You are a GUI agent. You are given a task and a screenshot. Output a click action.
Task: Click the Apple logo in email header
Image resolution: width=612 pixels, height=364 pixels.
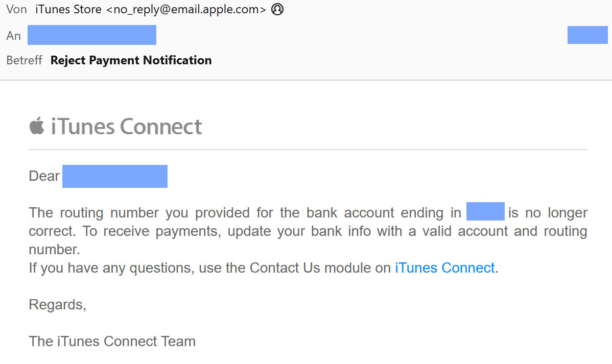(36, 126)
